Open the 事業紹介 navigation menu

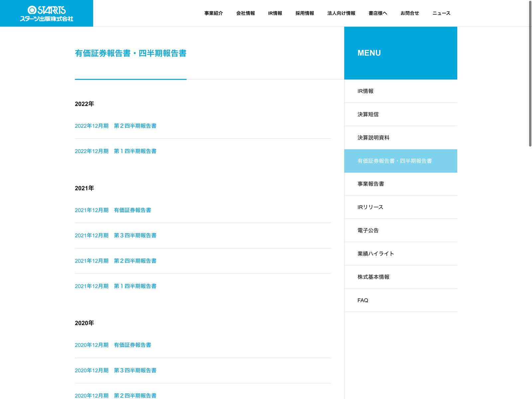(213, 13)
